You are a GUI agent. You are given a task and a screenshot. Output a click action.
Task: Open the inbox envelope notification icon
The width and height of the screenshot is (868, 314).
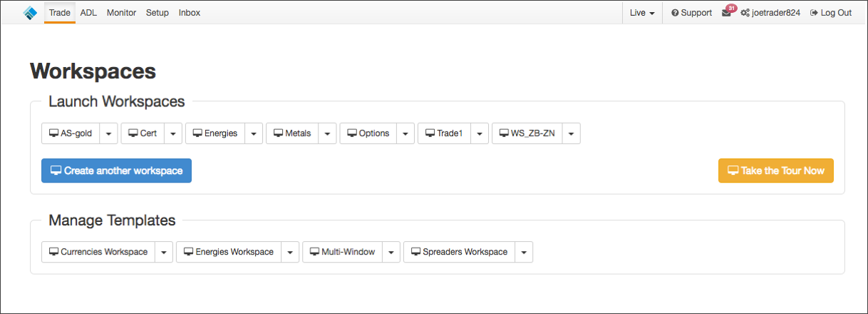[x=728, y=11]
